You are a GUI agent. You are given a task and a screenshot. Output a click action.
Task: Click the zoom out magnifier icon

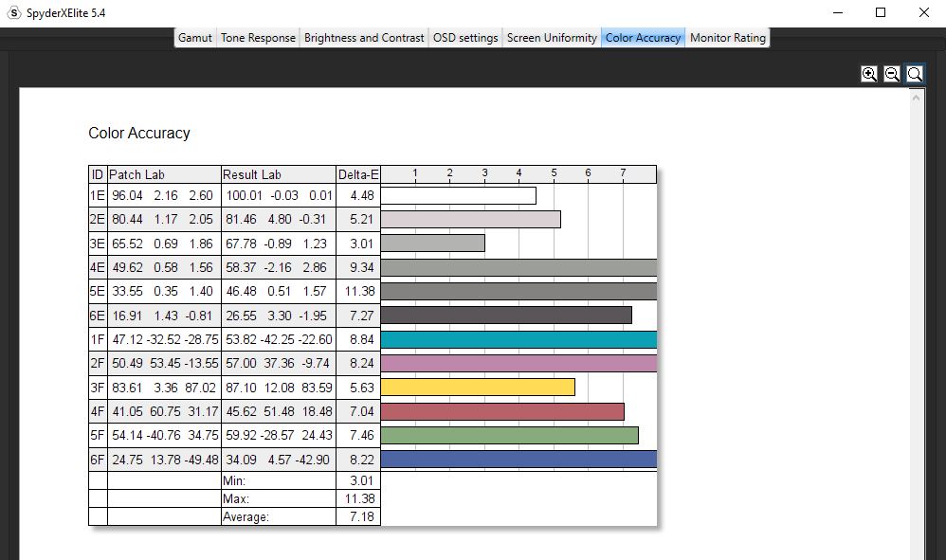click(x=891, y=74)
